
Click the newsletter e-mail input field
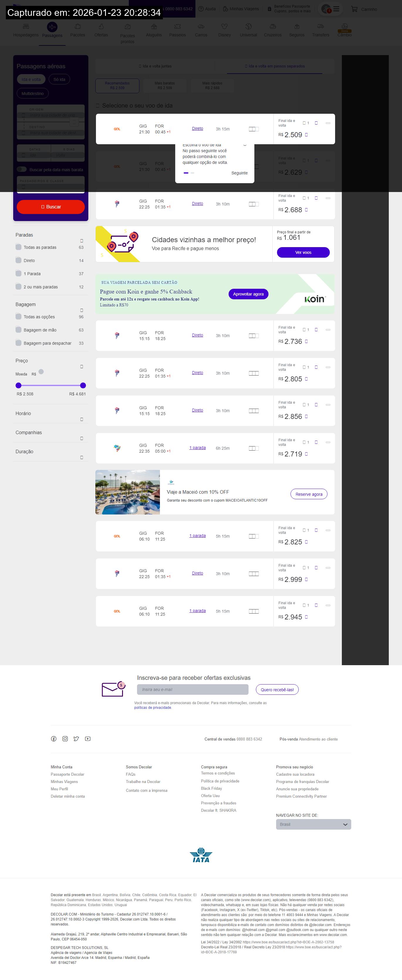point(192,689)
